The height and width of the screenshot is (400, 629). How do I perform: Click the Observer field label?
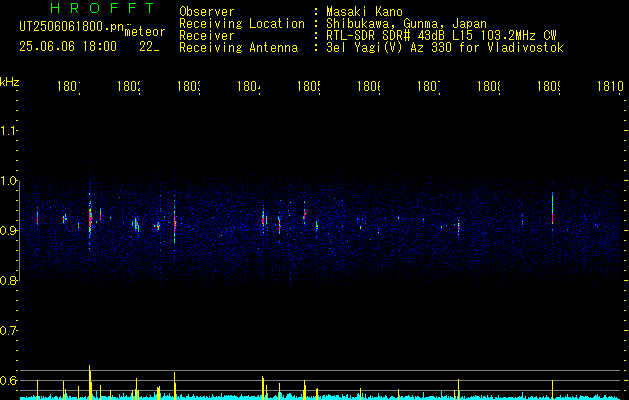pos(207,11)
